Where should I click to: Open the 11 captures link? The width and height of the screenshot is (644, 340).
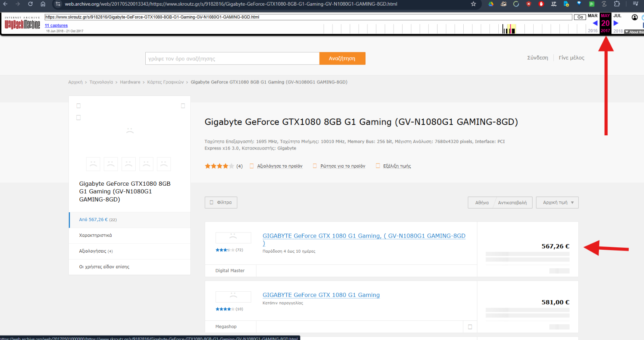[x=56, y=25]
